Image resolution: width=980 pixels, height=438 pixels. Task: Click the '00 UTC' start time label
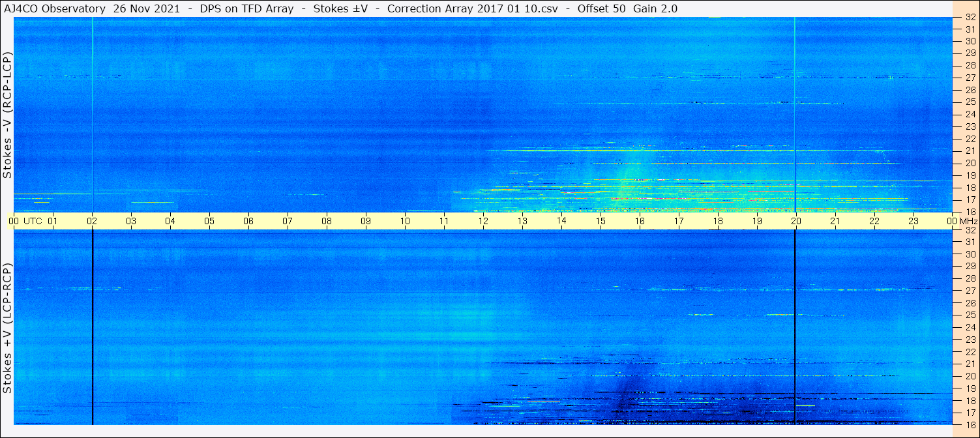pyautogui.click(x=25, y=221)
